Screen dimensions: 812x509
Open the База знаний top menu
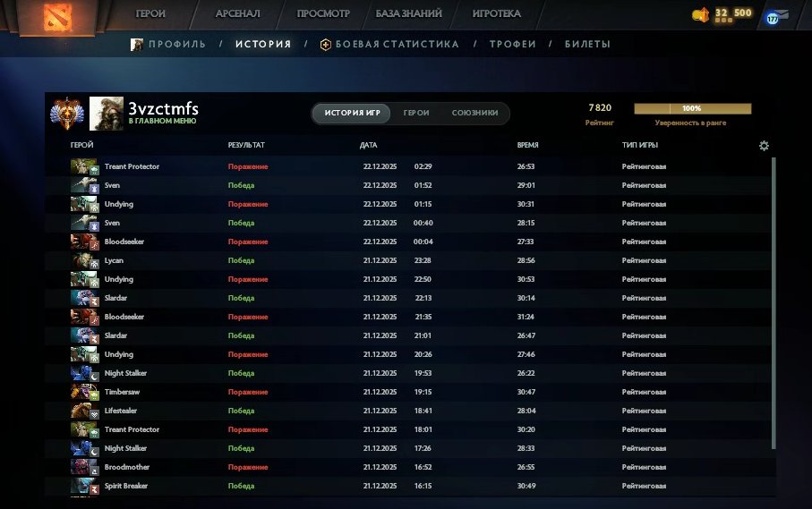(x=408, y=14)
